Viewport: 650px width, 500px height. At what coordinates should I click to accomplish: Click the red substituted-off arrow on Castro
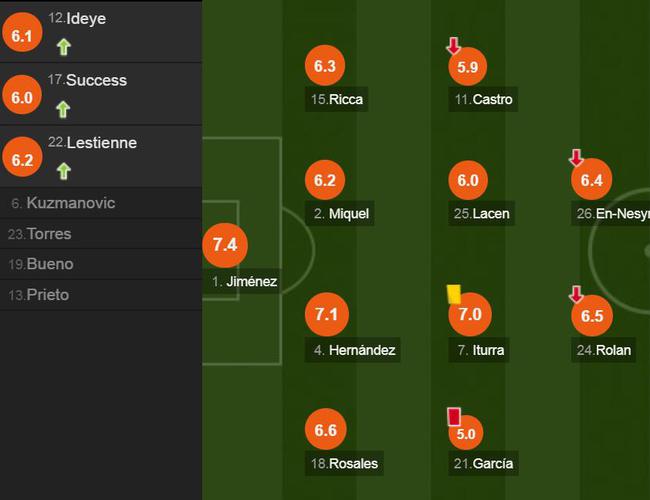454,46
